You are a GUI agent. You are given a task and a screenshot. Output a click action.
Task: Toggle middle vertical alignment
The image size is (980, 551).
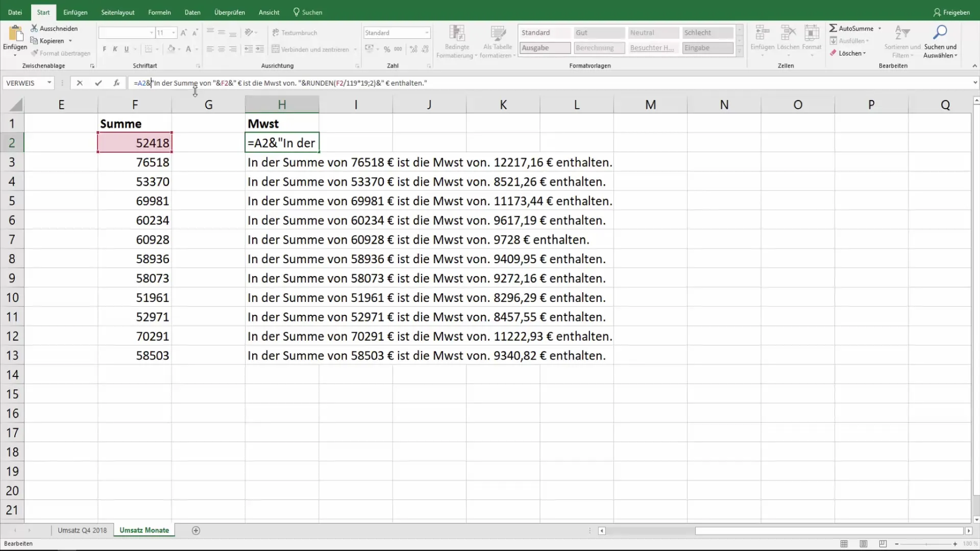[x=222, y=33]
